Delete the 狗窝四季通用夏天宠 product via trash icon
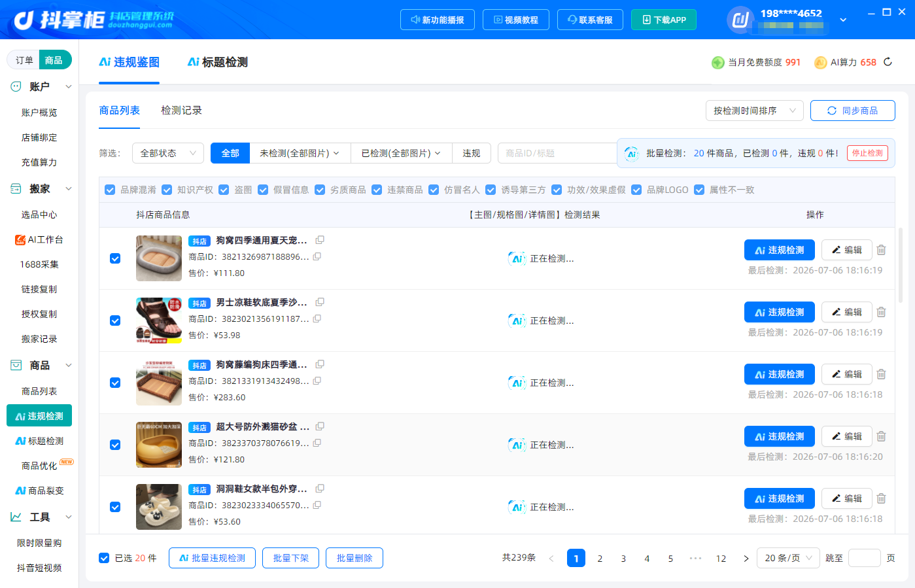The height and width of the screenshot is (588, 915). click(881, 250)
